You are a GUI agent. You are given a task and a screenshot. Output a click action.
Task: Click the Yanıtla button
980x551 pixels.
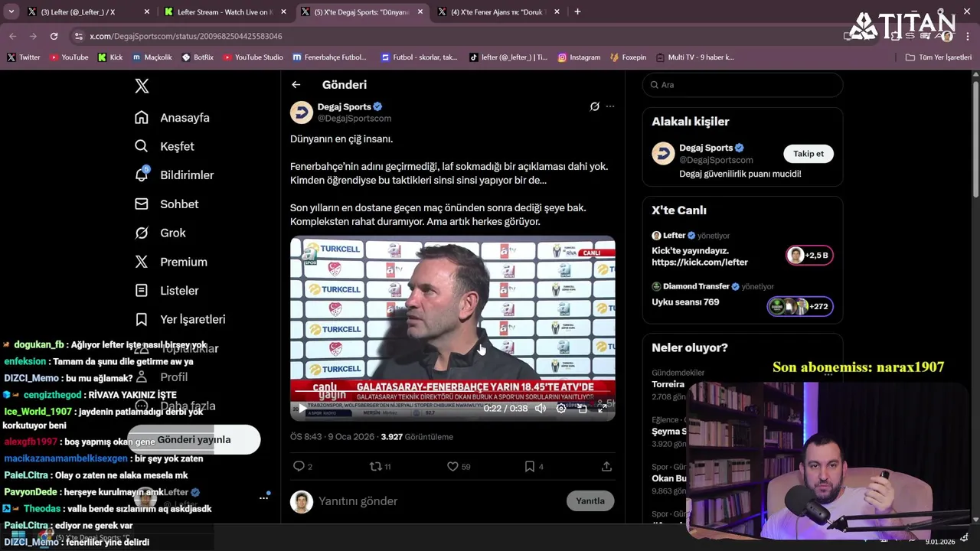590,501
